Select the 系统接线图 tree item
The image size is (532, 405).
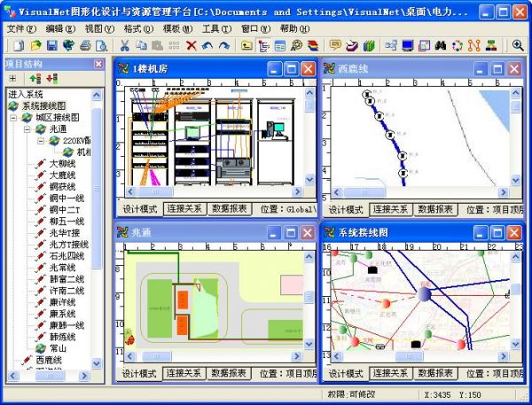pyautogui.click(x=43, y=106)
